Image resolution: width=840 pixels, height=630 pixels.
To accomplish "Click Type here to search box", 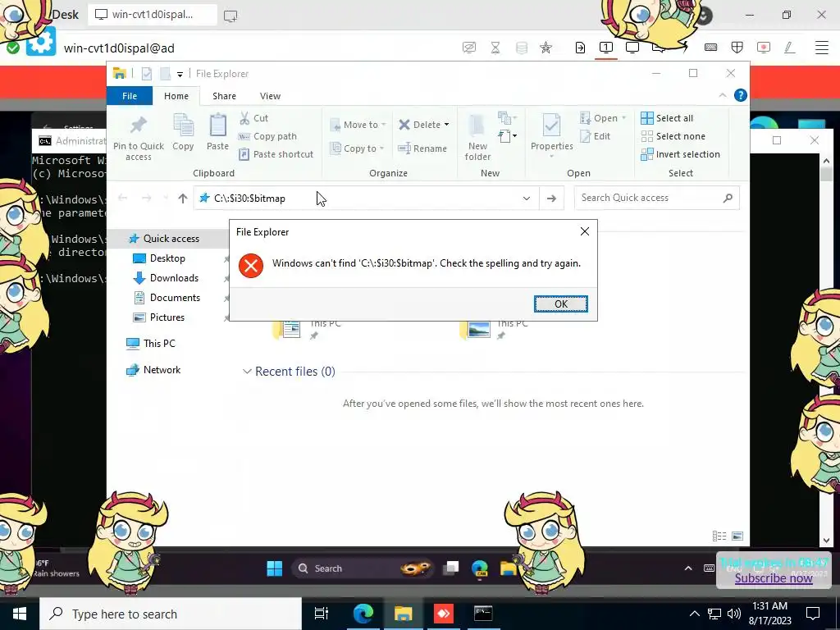I will (171, 614).
